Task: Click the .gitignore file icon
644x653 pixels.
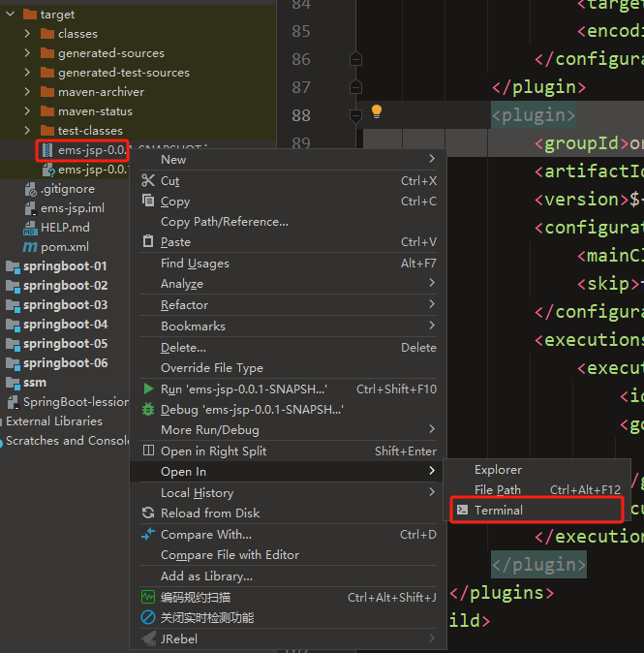Action: coord(30,190)
